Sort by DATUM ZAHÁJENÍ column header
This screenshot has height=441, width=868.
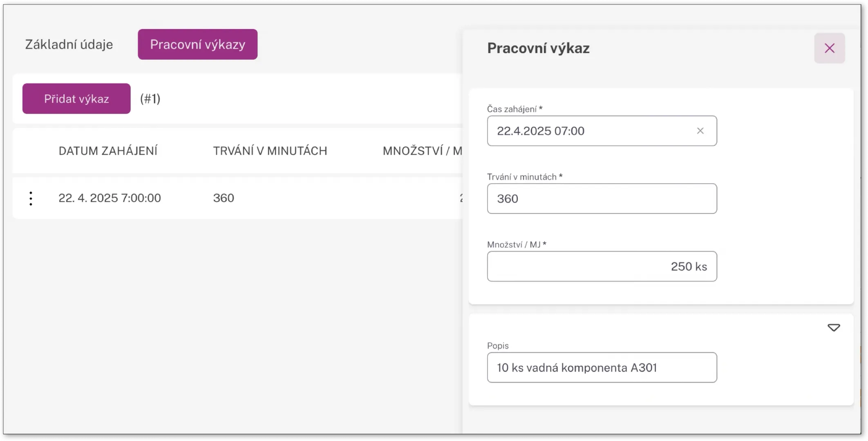(108, 151)
